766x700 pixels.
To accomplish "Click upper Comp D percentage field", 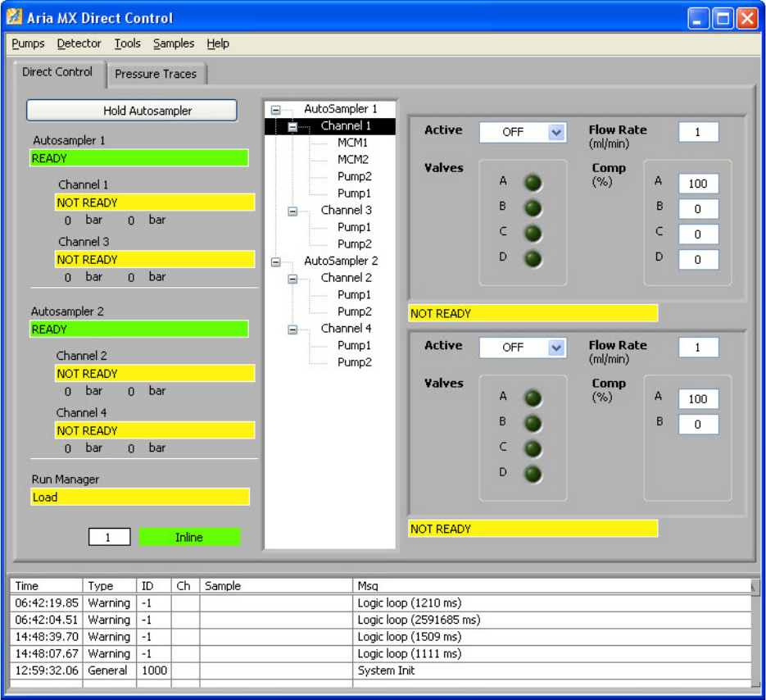I will pos(698,260).
